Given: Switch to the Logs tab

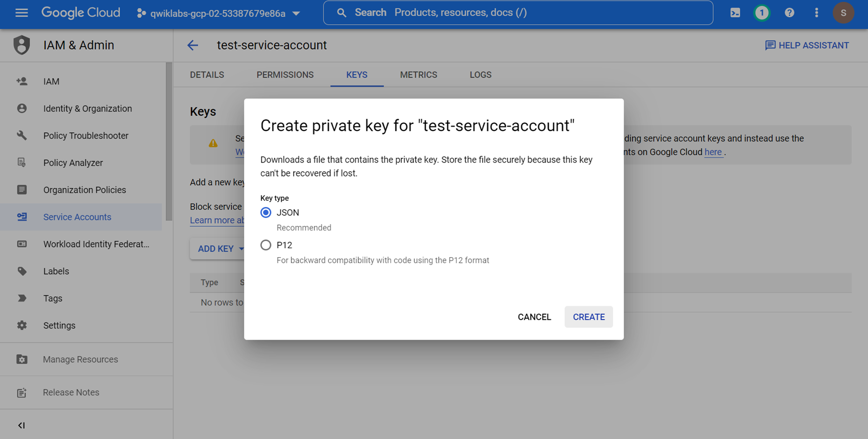Looking at the screenshot, I should coord(481,75).
